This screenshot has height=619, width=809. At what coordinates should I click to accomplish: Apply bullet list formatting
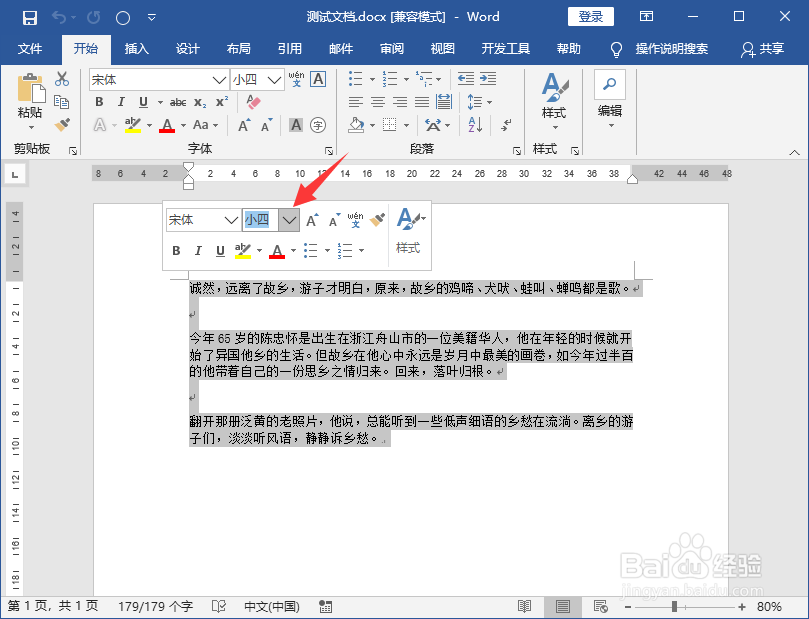[354, 78]
